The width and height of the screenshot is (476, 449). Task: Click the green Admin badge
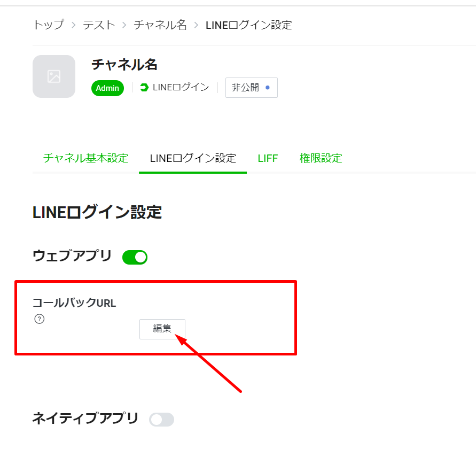pyautogui.click(x=107, y=88)
